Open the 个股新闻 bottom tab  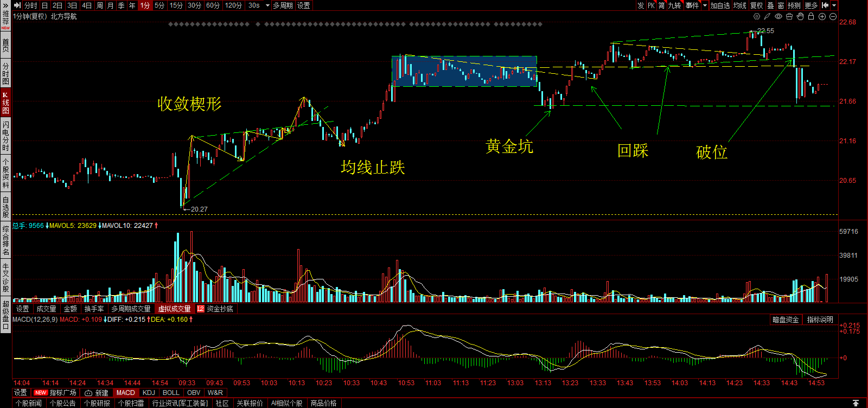[x=29, y=403]
